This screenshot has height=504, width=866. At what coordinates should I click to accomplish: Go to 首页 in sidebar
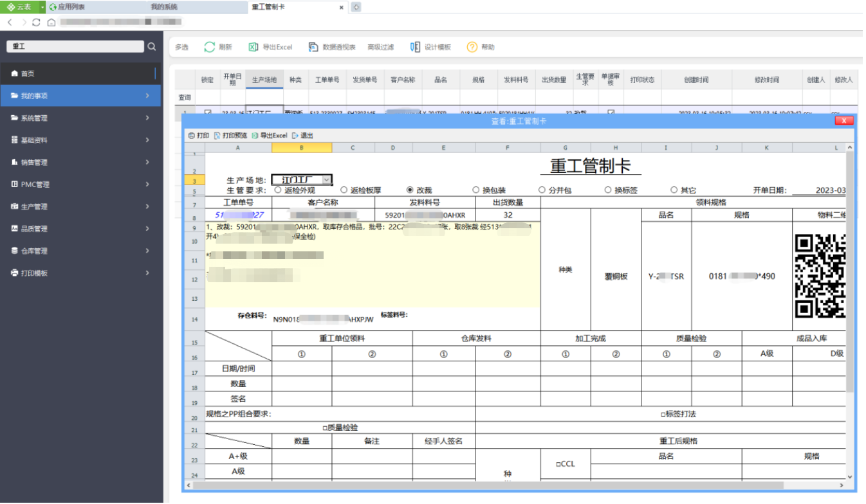click(x=80, y=73)
